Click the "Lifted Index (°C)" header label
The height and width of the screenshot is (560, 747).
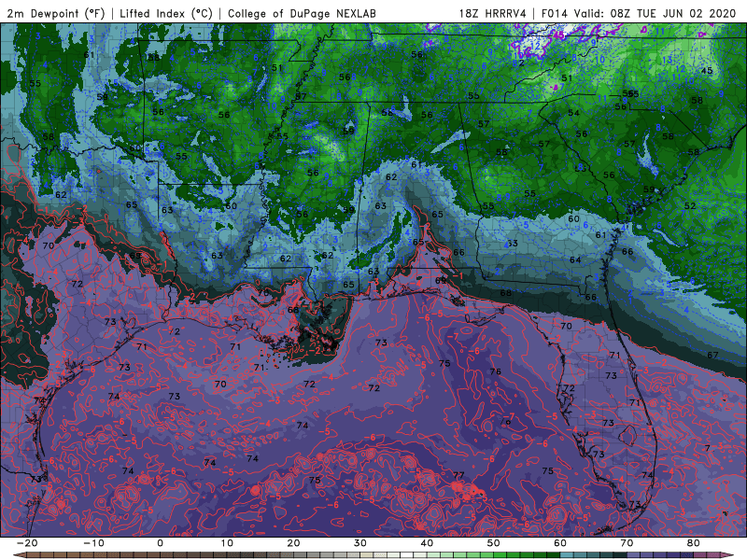click(x=166, y=13)
